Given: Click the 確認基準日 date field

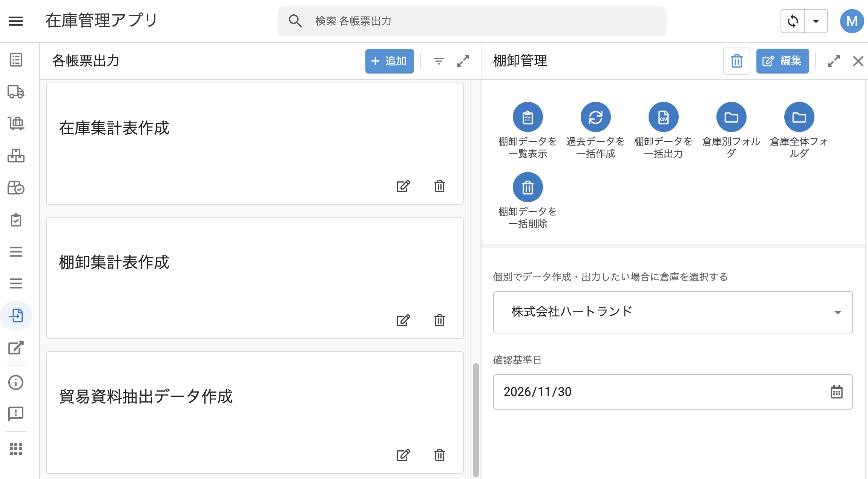Looking at the screenshot, I should (673, 392).
